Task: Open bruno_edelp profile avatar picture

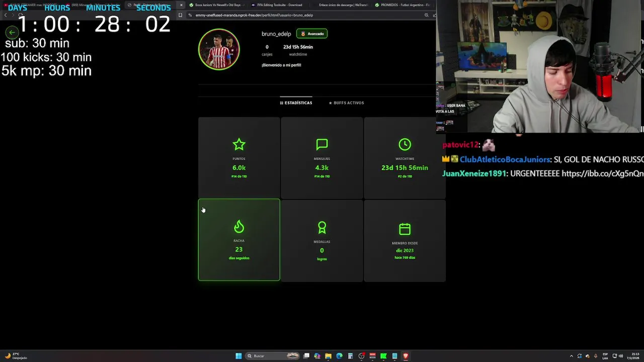Action: click(219, 49)
